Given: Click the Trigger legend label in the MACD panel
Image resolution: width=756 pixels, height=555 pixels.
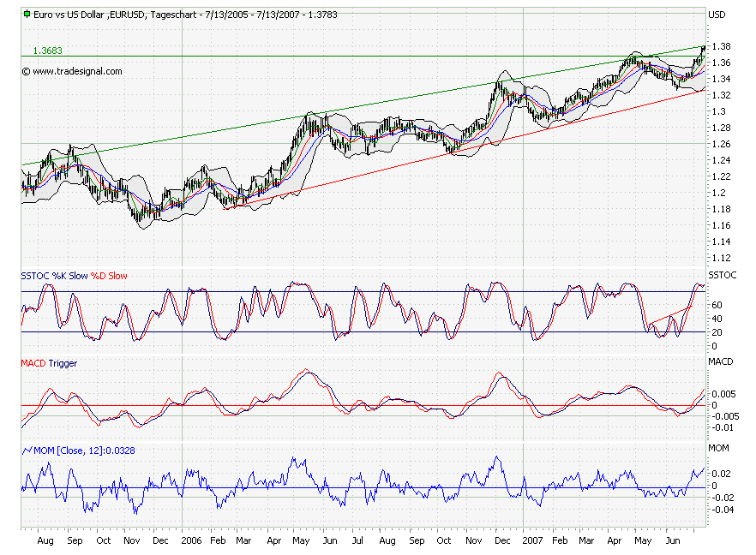Looking at the screenshot, I should 63,363.
